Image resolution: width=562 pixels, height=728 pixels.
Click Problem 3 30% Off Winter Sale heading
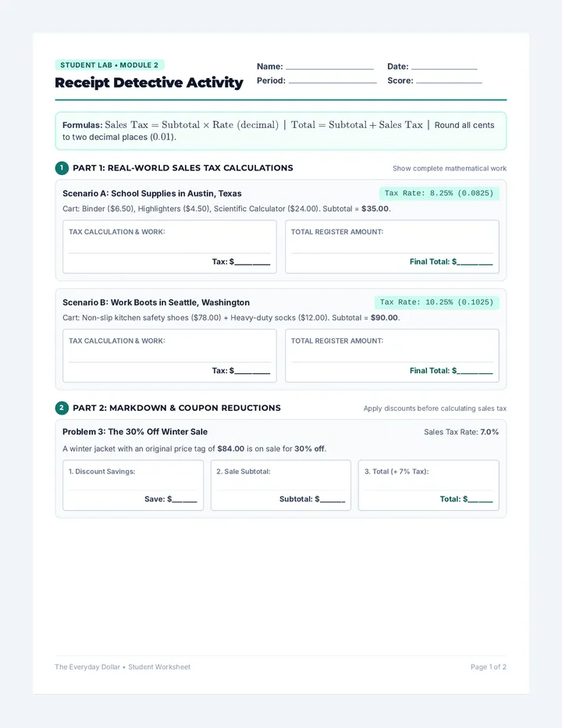tap(135, 432)
